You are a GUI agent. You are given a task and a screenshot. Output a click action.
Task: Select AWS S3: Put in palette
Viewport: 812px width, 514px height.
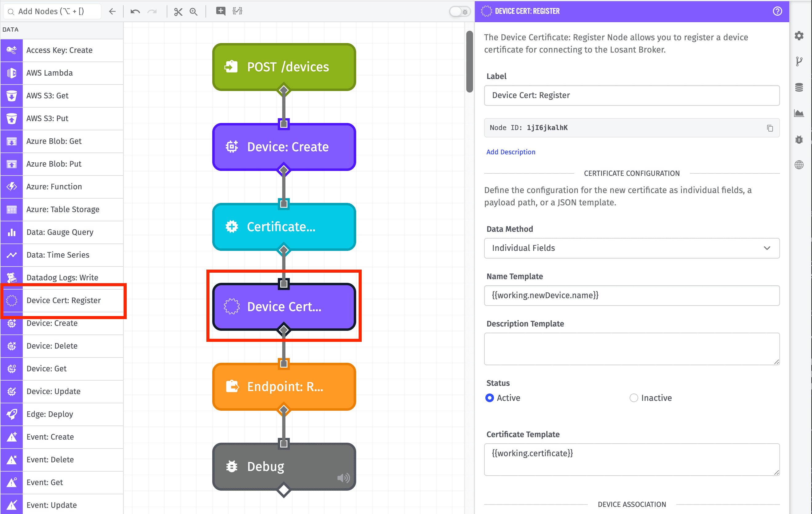point(62,118)
